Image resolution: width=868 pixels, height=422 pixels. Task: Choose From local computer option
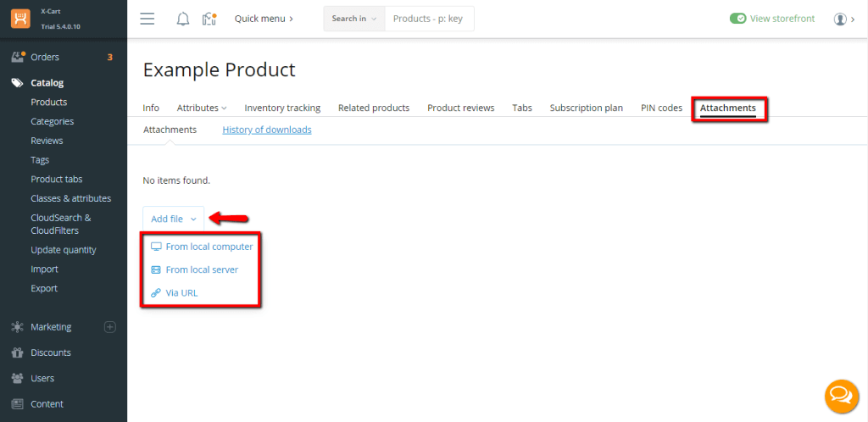click(x=202, y=247)
